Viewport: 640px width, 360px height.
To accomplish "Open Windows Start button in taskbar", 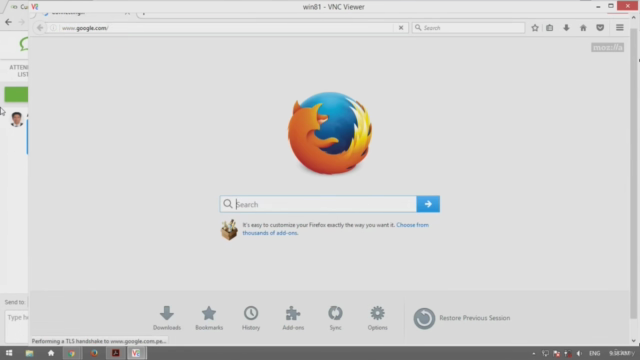I will coord(9,353).
